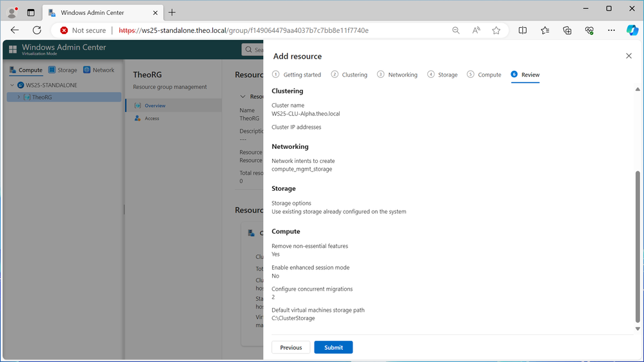This screenshot has height=362, width=644.
Task: Collapse the Resource section chevron
Action: 243,97
